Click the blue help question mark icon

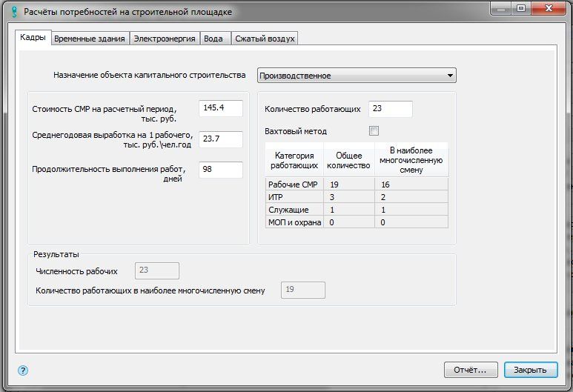[x=23, y=370]
